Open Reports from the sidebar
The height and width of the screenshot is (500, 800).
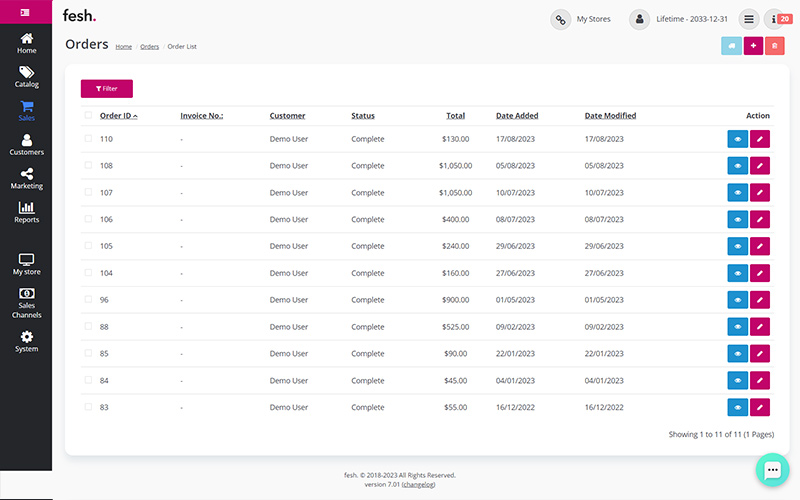coord(26,212)
